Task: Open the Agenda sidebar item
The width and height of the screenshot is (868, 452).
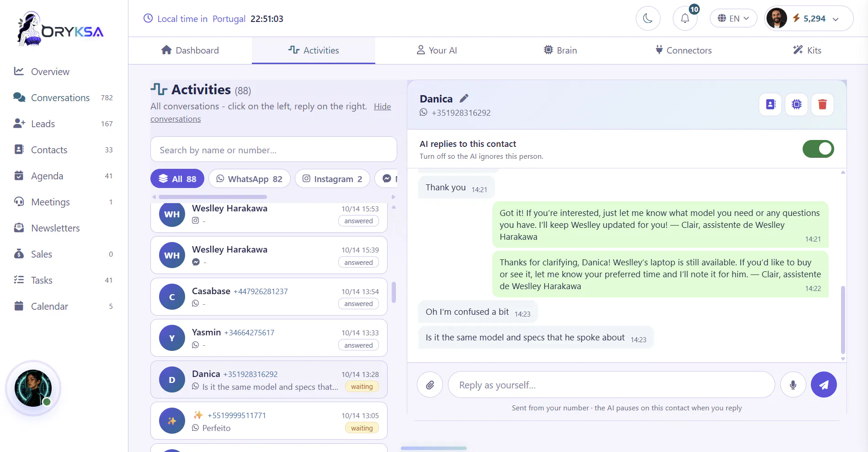Action: 64,176
